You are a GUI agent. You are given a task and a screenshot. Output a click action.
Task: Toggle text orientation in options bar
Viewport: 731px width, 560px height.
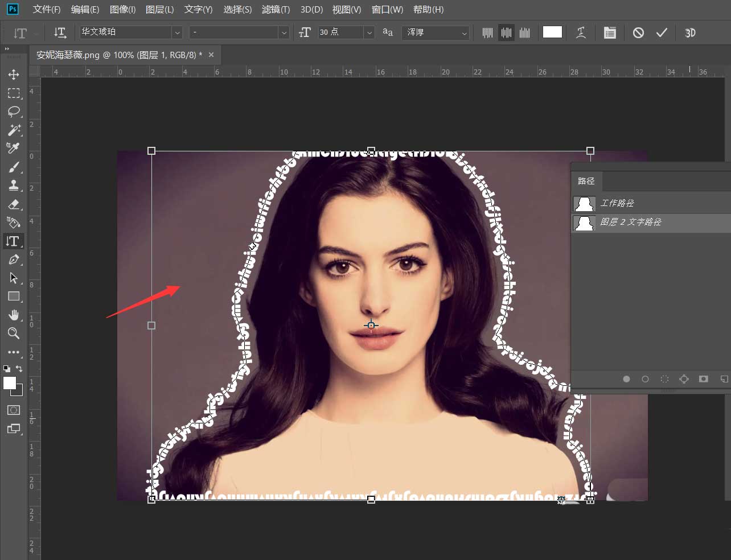click(x=60, y=32)
